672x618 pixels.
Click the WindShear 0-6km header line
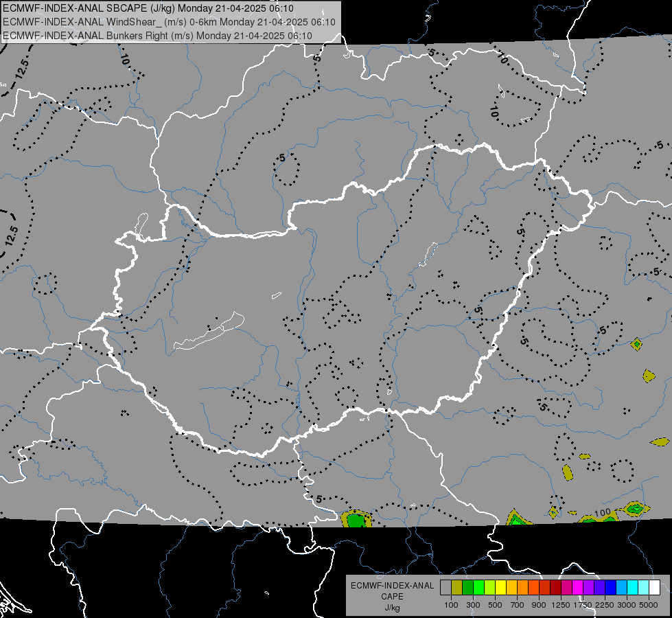point(169,22)
